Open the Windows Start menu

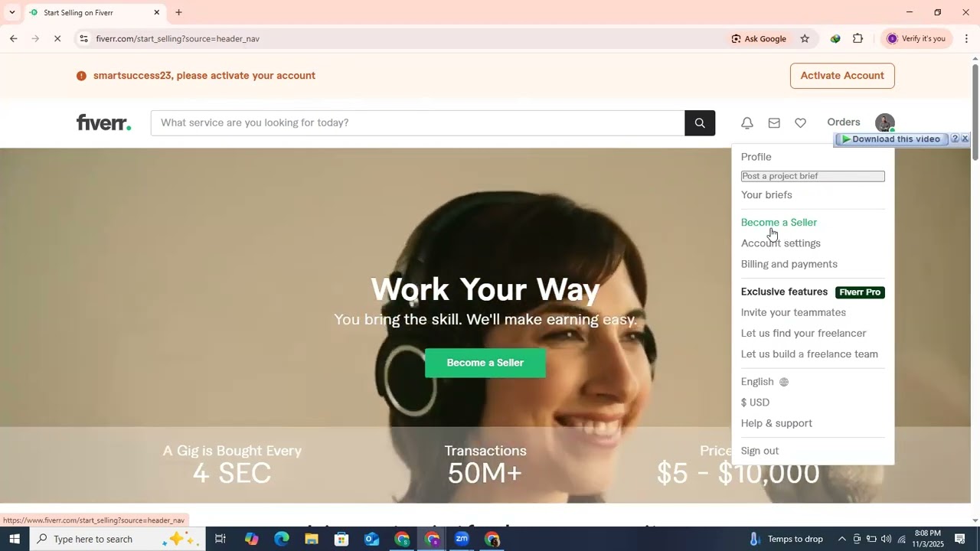[14, 539]
